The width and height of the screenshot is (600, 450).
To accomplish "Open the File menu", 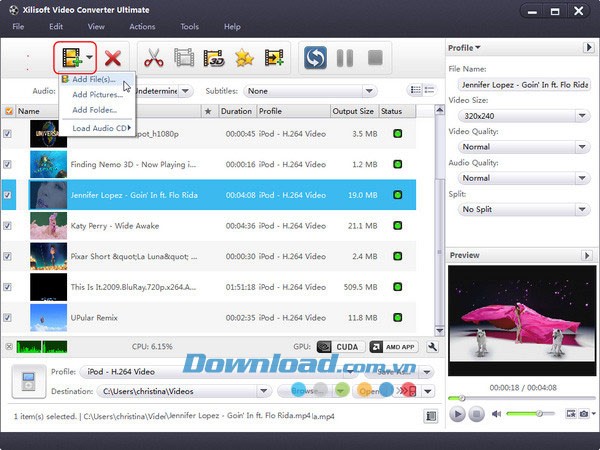I will coord(18,26).
